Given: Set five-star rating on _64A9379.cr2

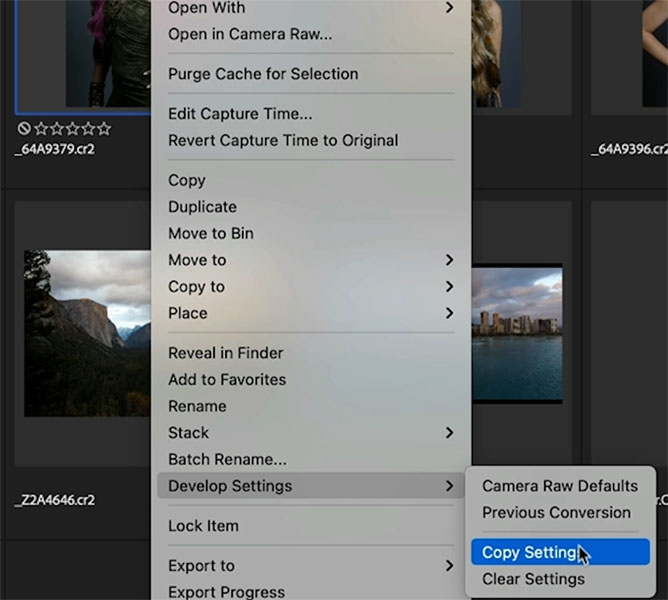Looking at the screenshot, I should [104, 128].
